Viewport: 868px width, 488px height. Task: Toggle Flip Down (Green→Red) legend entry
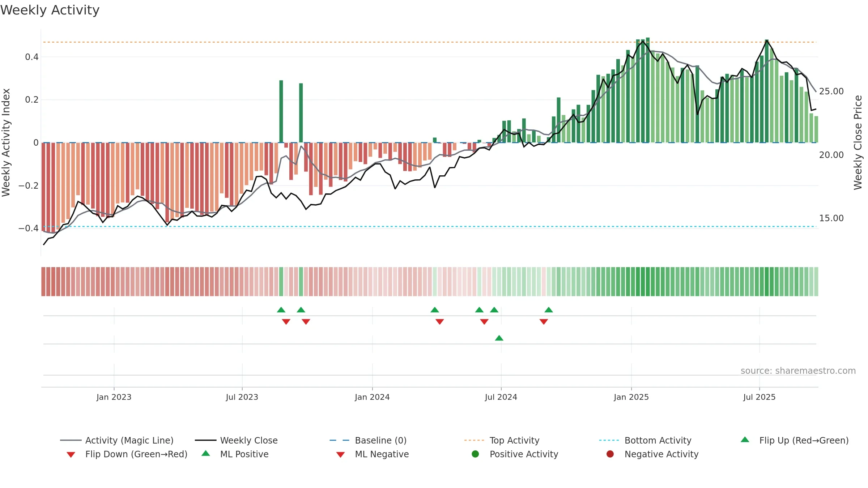pos(127,454)
